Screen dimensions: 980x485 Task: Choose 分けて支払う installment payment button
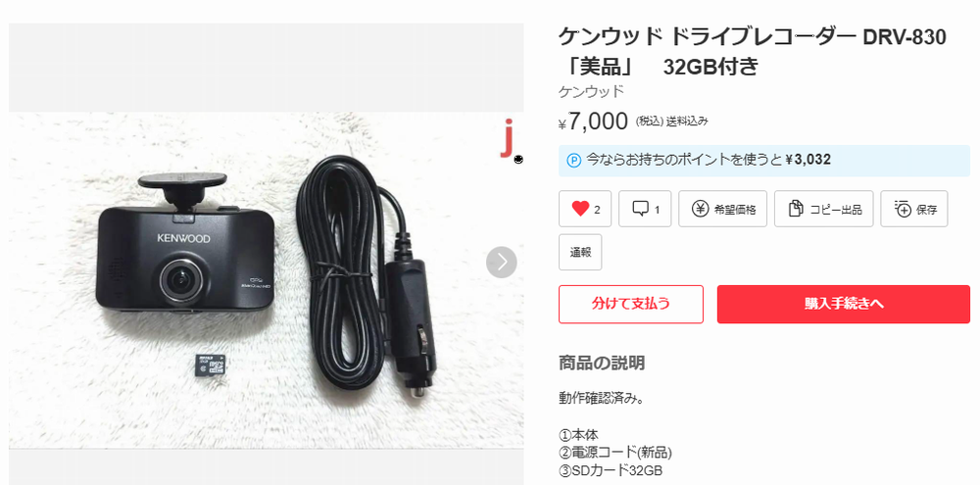click(x=630, y=305)
